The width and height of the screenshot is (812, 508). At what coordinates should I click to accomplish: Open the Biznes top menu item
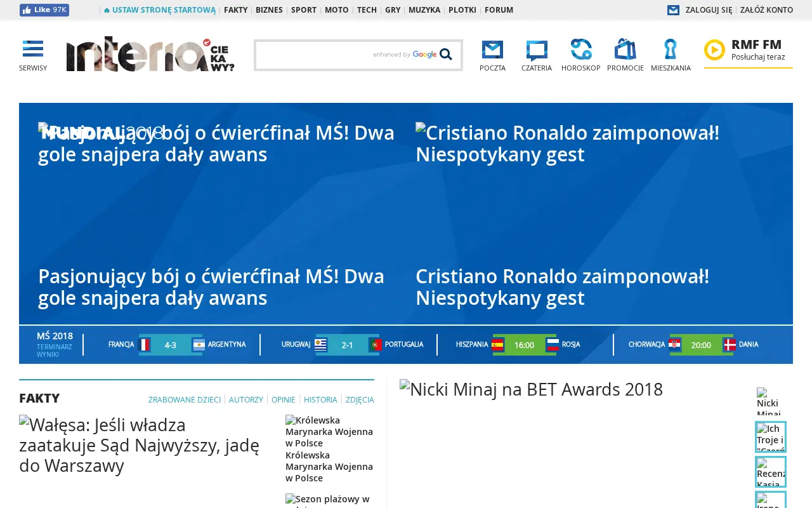click(x=269, y=10)
